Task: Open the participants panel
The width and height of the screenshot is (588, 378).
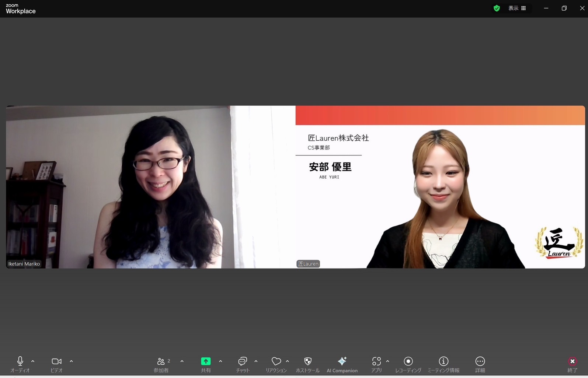Action: (161, 364)
